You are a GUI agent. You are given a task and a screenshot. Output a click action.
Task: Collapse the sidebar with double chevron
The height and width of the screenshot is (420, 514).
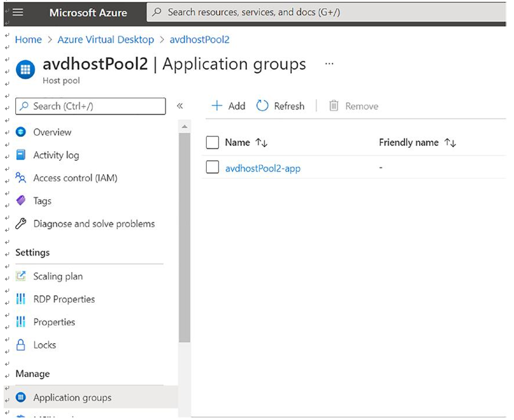179,106
